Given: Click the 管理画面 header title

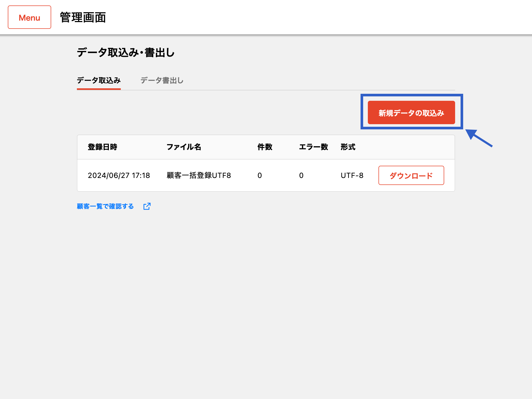Looking at the screenshot, I should pos(83,17).
